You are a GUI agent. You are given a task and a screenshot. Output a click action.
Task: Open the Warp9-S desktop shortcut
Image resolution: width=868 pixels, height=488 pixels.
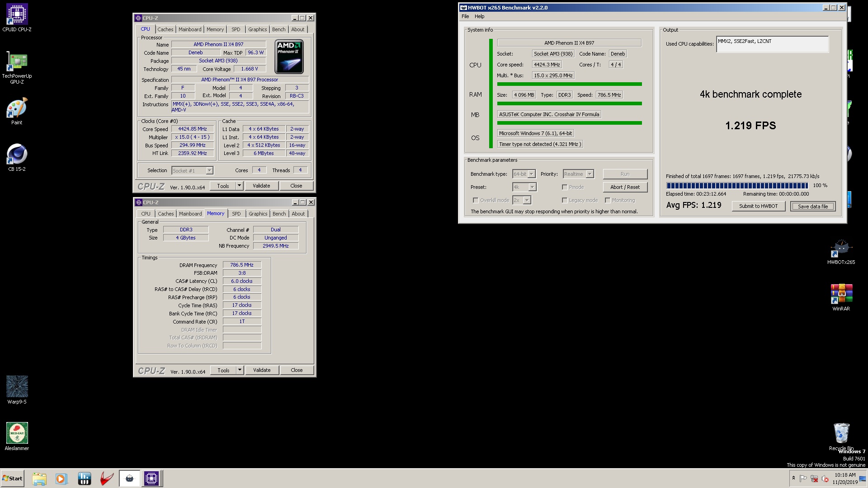[17, 390]
